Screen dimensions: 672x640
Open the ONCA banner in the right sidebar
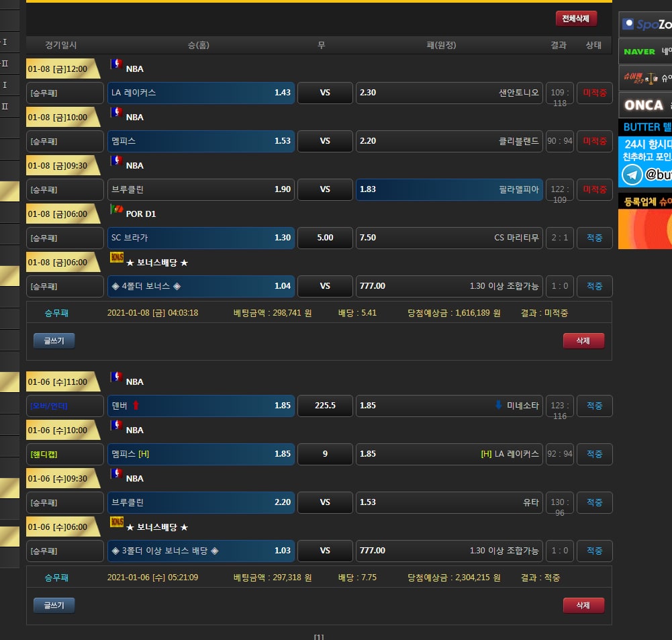coord(644,105)
